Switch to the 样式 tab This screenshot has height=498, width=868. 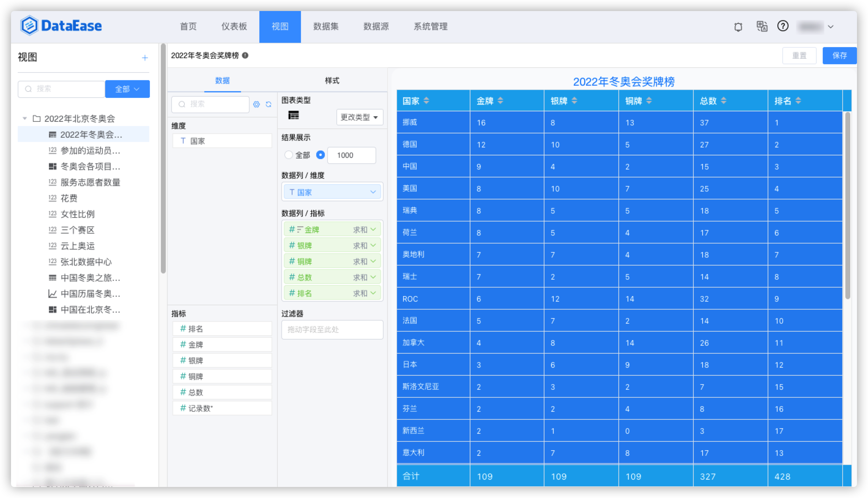pos(332,81)
